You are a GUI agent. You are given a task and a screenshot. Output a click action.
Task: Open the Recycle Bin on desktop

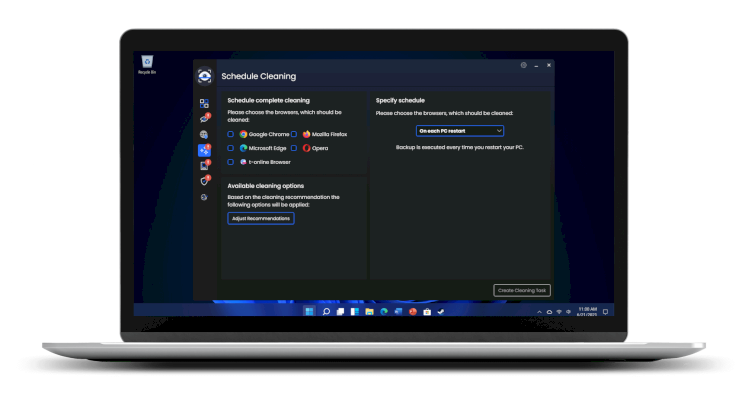click(147, 64)
